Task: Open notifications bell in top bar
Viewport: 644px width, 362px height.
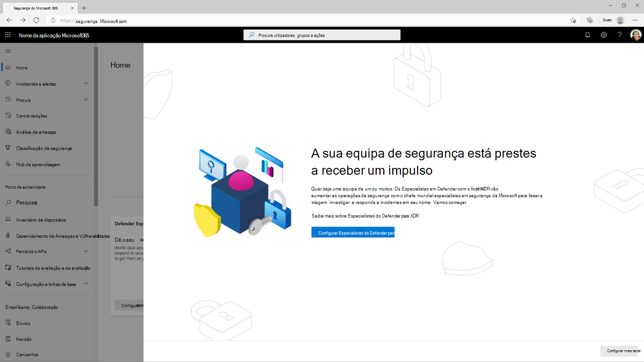Action: (x=587, y=35)
